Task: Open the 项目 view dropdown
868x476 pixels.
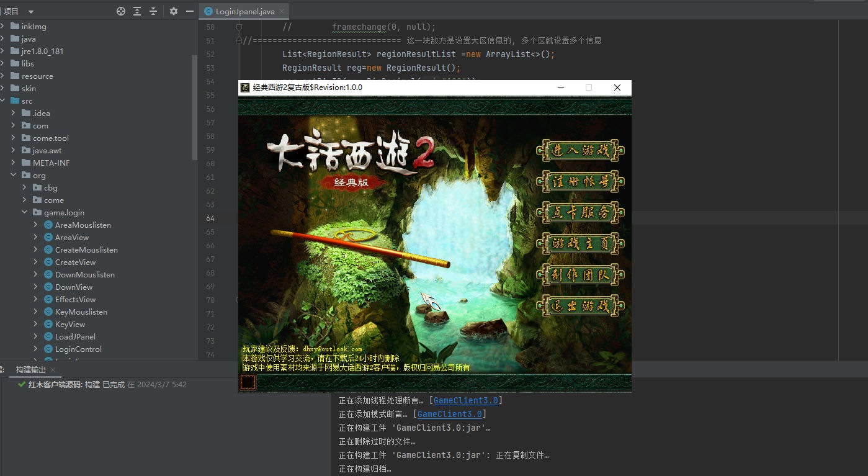Action: 30,11
